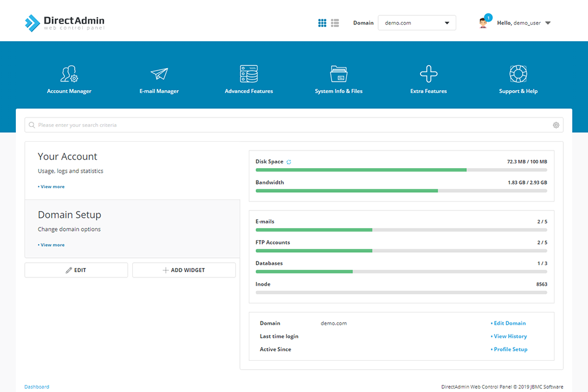Click the Extra Features label

[429, 91]
